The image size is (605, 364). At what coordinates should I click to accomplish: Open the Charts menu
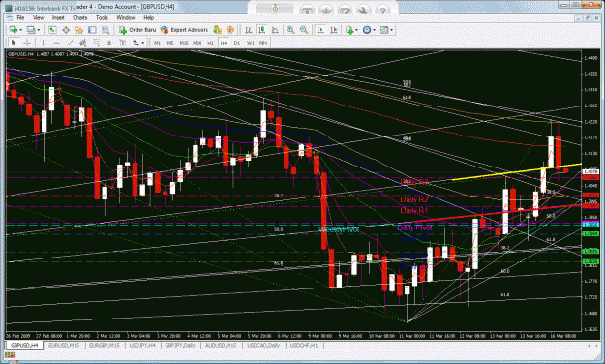(80, 17)
